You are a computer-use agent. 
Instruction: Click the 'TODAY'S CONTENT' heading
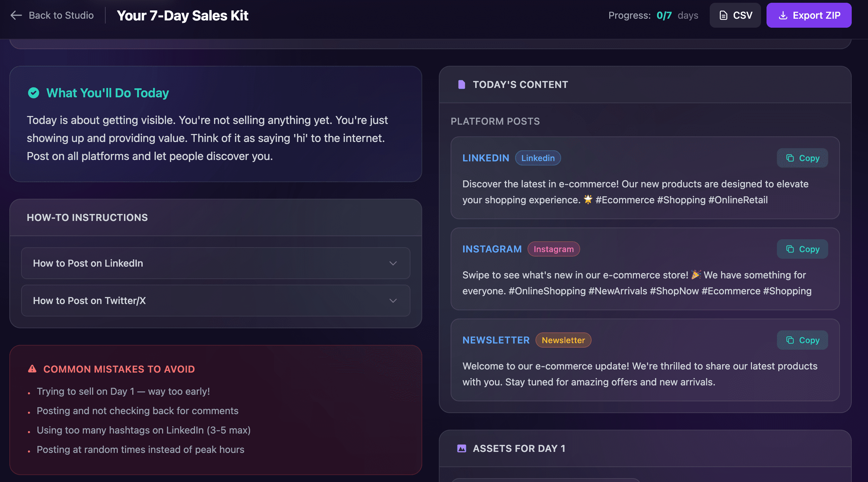[x=520, y=84]
